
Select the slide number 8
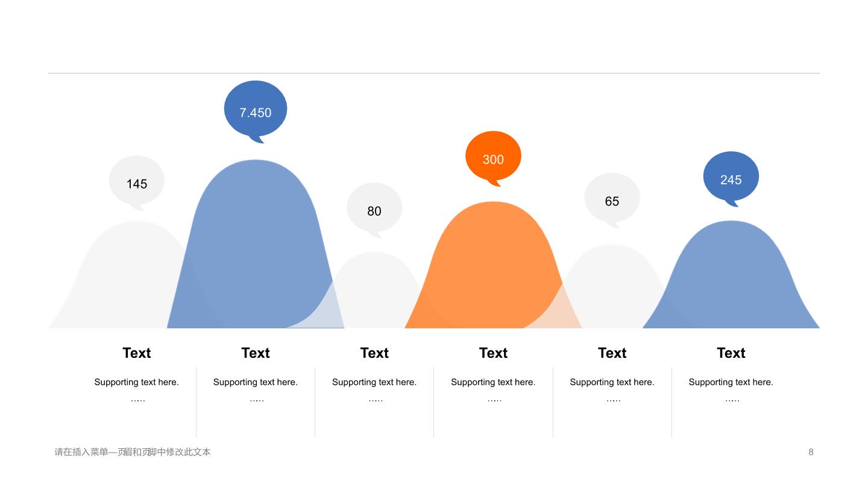(x=811, y=452)
